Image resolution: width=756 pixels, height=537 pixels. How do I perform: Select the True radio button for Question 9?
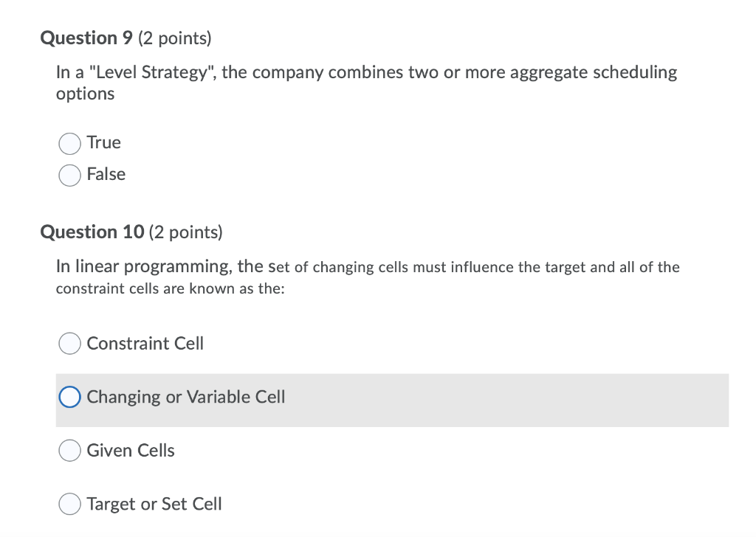point(69,143)
